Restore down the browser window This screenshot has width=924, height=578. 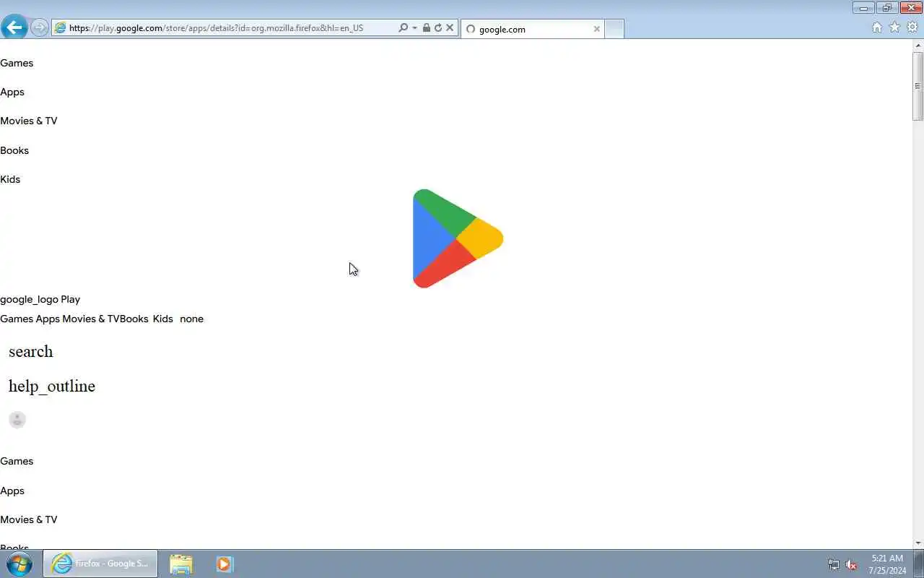(887, 8)
